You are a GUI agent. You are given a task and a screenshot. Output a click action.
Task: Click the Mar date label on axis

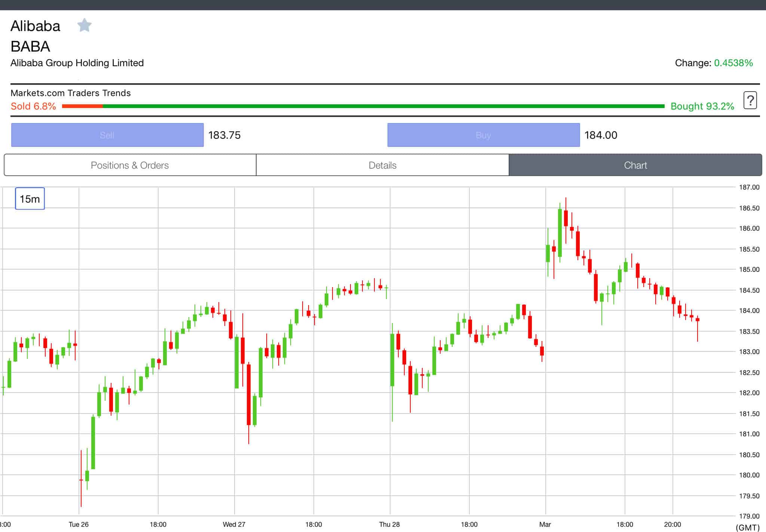(545, 524)
